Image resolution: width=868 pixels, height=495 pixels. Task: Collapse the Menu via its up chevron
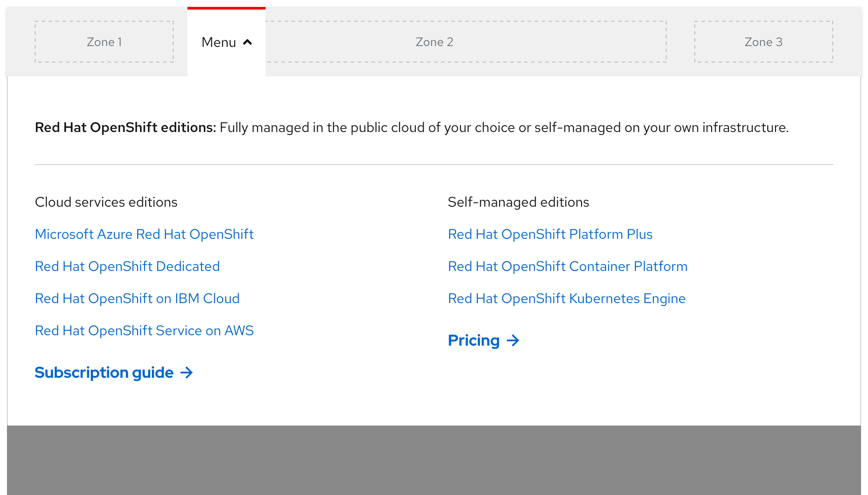pos(247,42)
